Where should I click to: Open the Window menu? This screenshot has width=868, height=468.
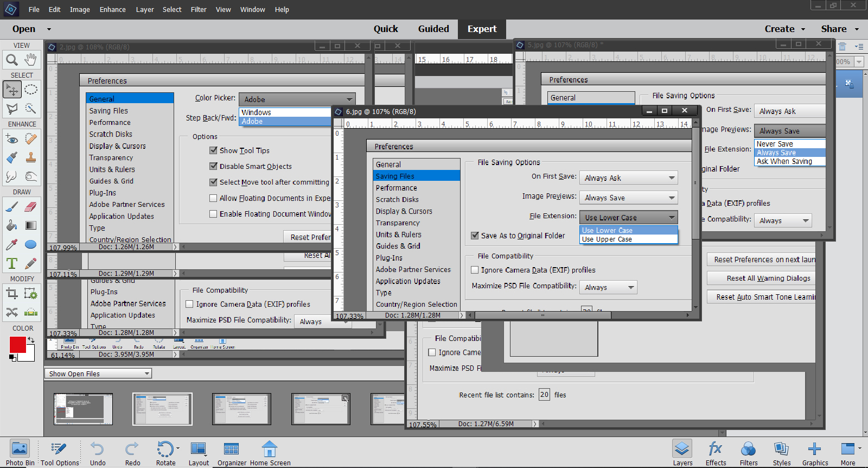coord(253,10)
